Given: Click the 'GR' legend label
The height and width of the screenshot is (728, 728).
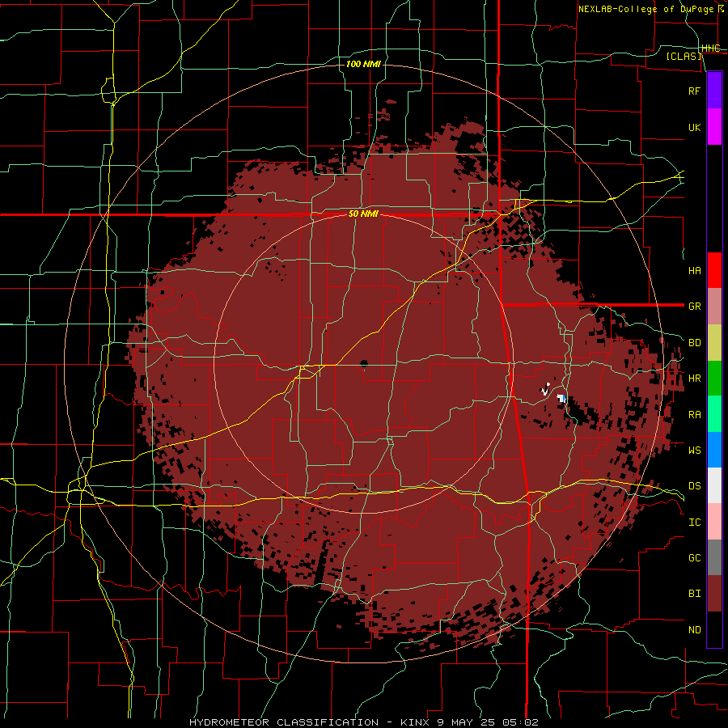Looking at the screenshot, I should point(694,307).
